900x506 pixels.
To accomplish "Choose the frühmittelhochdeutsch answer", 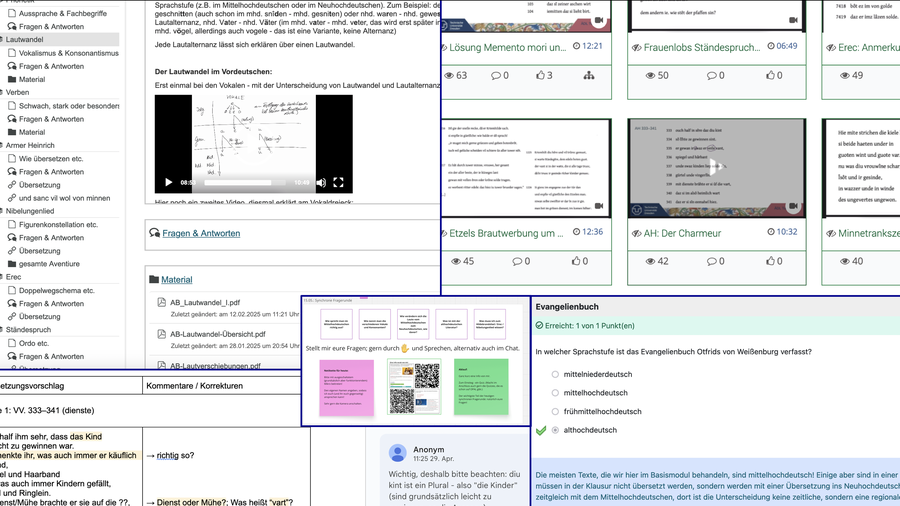I will point(555,411).
